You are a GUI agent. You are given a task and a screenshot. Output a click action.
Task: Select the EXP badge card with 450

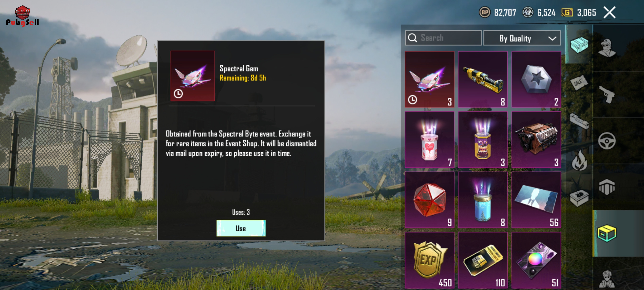click(x=429, y=260)
